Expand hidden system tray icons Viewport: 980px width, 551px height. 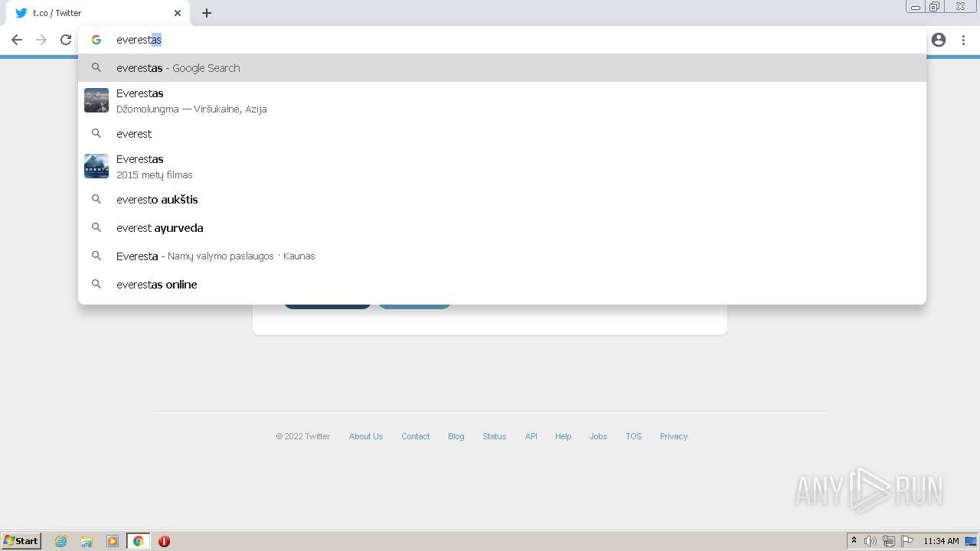tap(852, 541)
